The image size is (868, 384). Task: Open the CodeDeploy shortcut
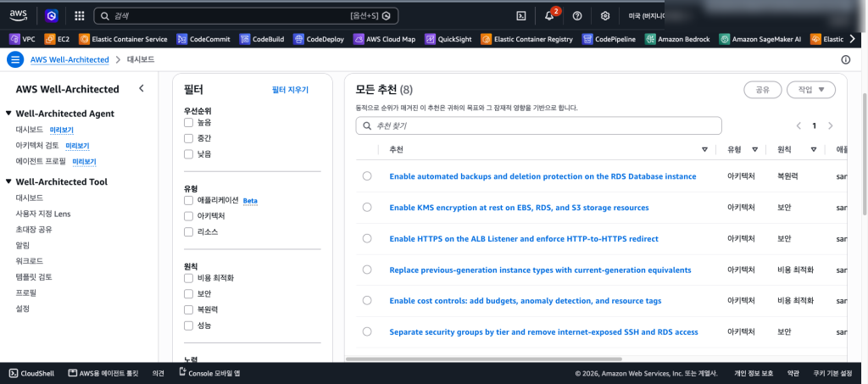319,39
